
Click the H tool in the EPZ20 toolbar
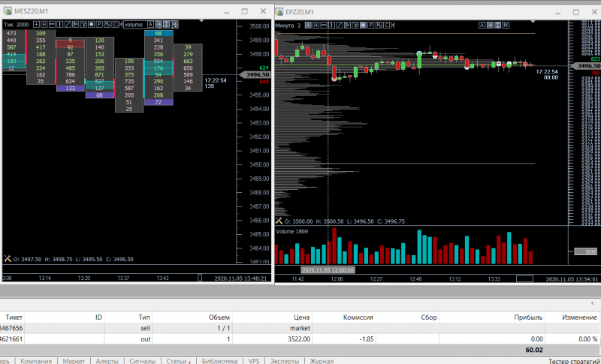pos(316,26)
